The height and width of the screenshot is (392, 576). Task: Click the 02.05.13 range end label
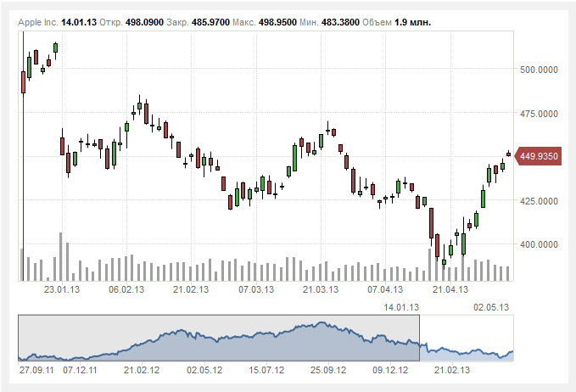pyautogui.click(x=491, y=307)
